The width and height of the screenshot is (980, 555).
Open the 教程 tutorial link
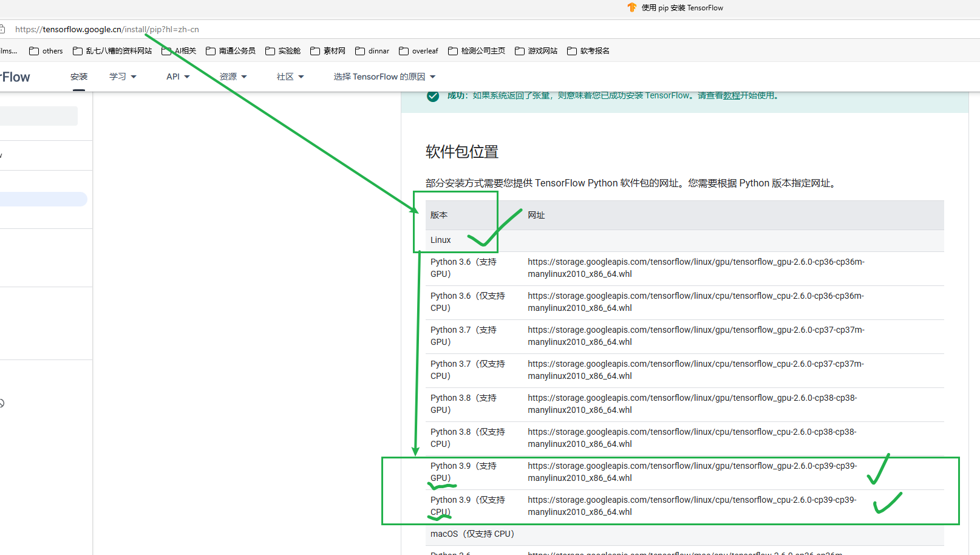coord(732,95)
